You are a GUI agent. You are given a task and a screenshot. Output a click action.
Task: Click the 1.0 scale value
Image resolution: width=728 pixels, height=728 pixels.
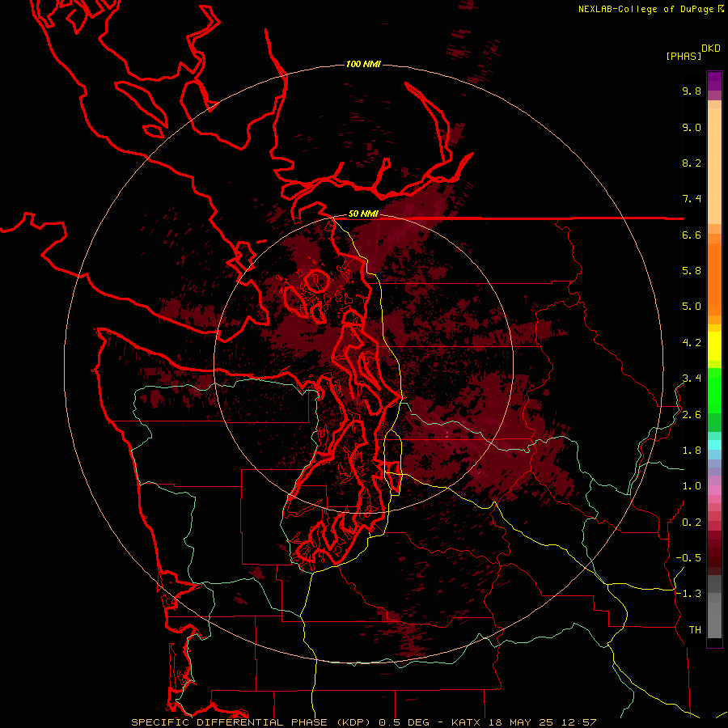(692, 486)
